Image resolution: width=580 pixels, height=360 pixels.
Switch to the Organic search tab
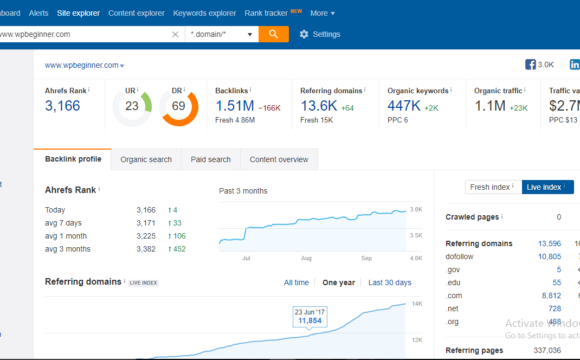[x=146, y=159]
